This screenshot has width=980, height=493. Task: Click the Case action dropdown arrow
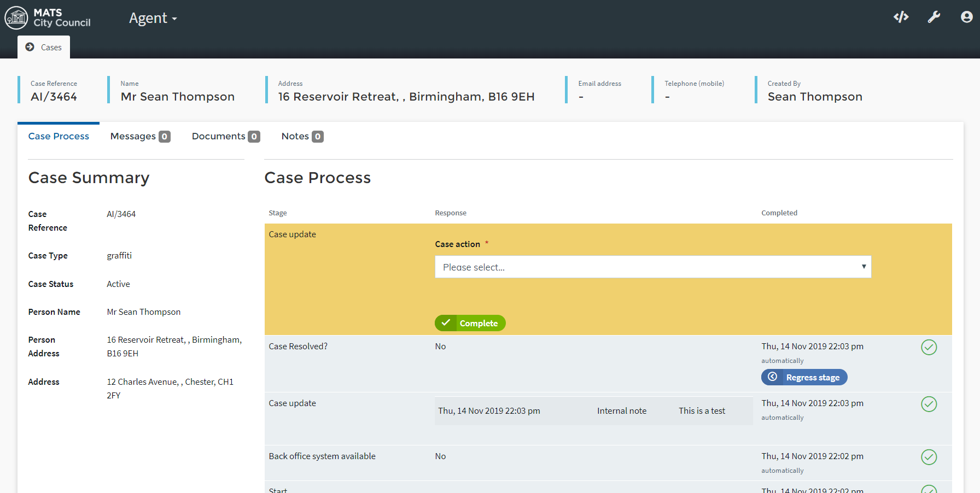(864, 267)
